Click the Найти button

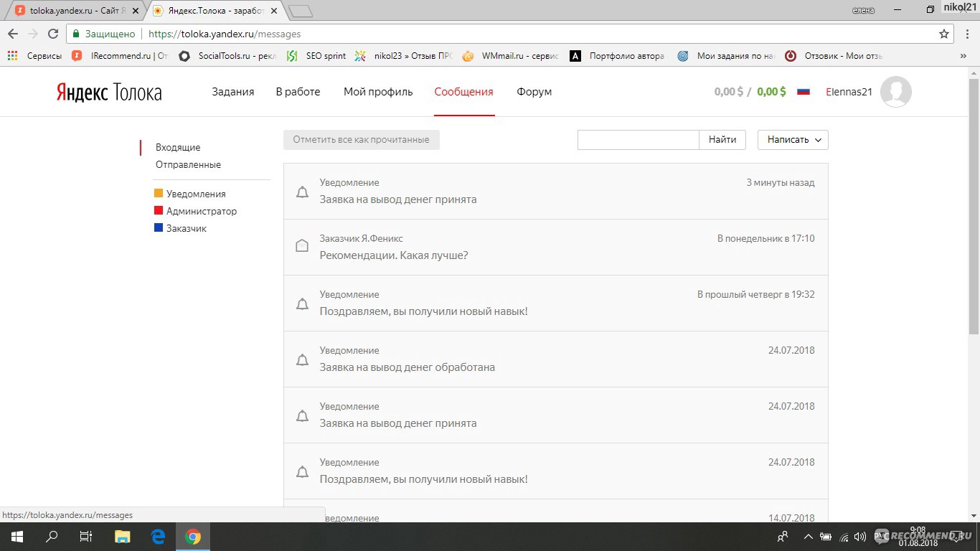722,140
